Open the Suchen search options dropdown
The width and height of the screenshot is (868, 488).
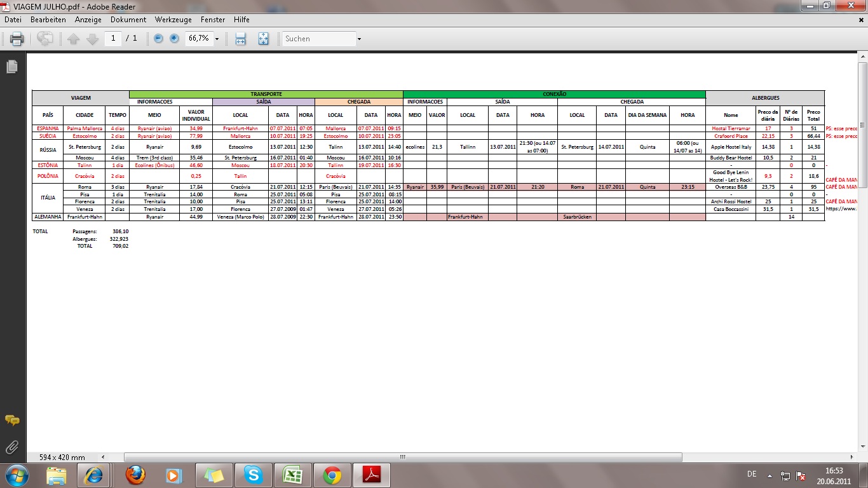pyautogui.click(x=359, y=39)
